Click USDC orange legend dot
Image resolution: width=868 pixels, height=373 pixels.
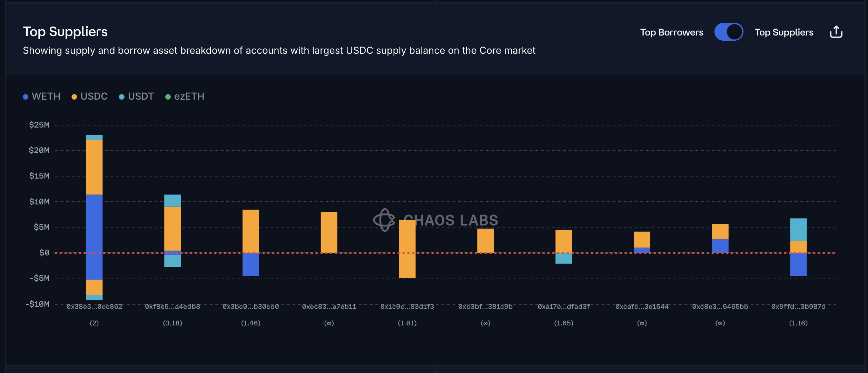pyautogui.click(x=74, y=97)
